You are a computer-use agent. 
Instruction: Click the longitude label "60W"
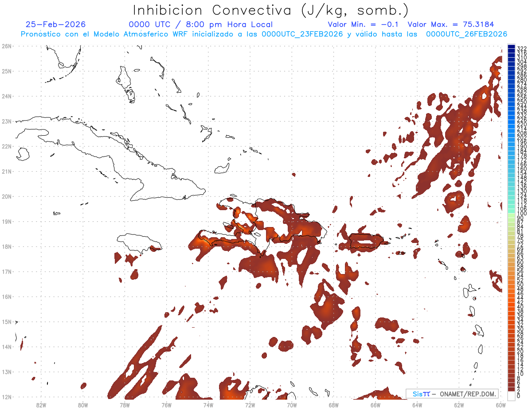[x=501, y=404]
